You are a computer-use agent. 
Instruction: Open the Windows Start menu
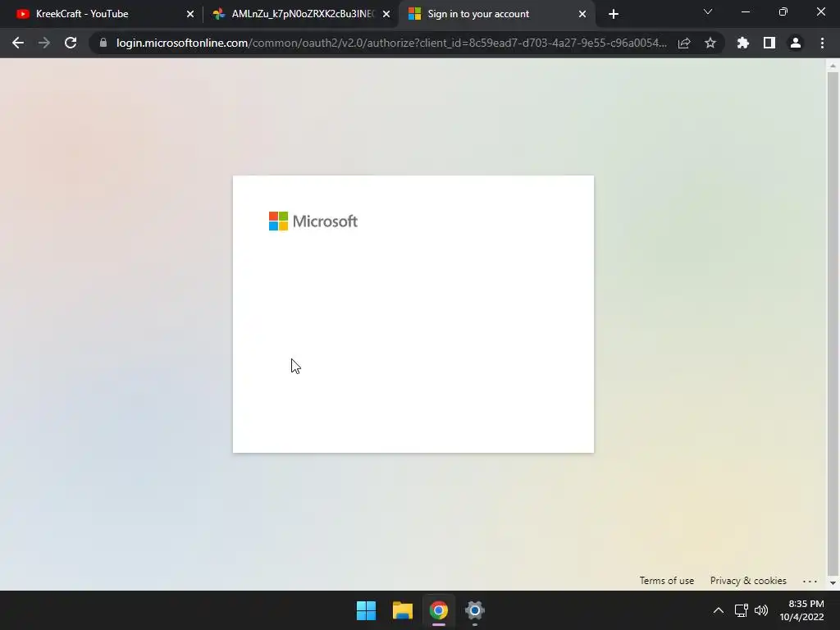pyautogui.click(x=367, y=610)
